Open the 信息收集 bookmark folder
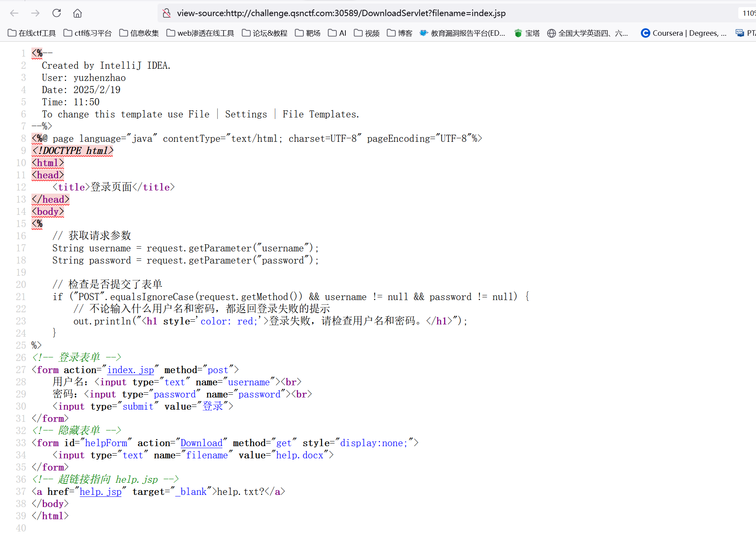The height and width of the screenshot is (553, 756). tap(139, 33)
